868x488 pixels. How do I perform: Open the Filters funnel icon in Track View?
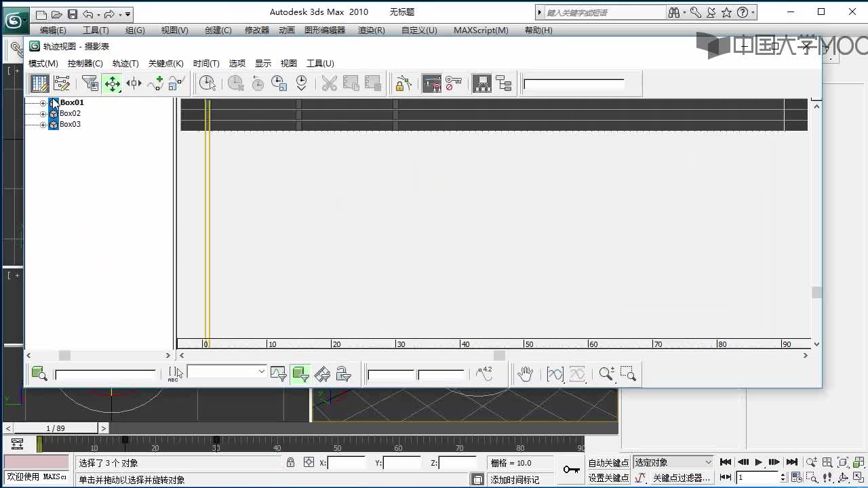[x=90, y=83]
